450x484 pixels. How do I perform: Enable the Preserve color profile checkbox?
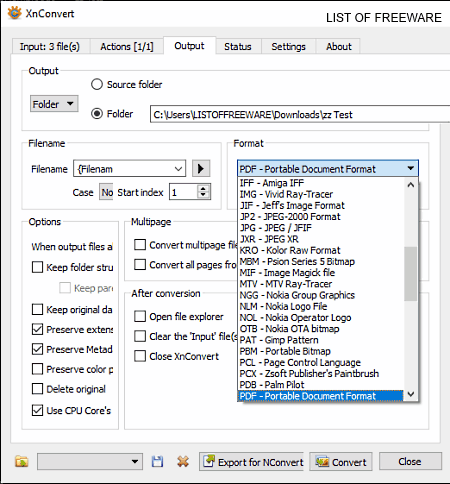click(37, 369)
